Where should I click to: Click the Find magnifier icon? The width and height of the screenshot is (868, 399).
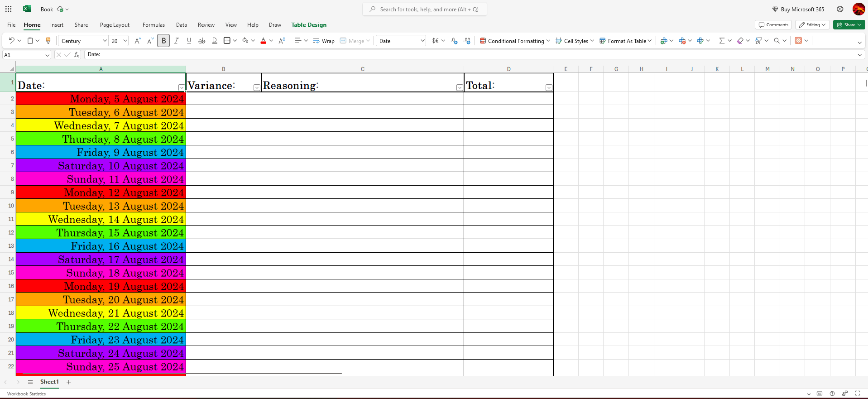(777, 41)
